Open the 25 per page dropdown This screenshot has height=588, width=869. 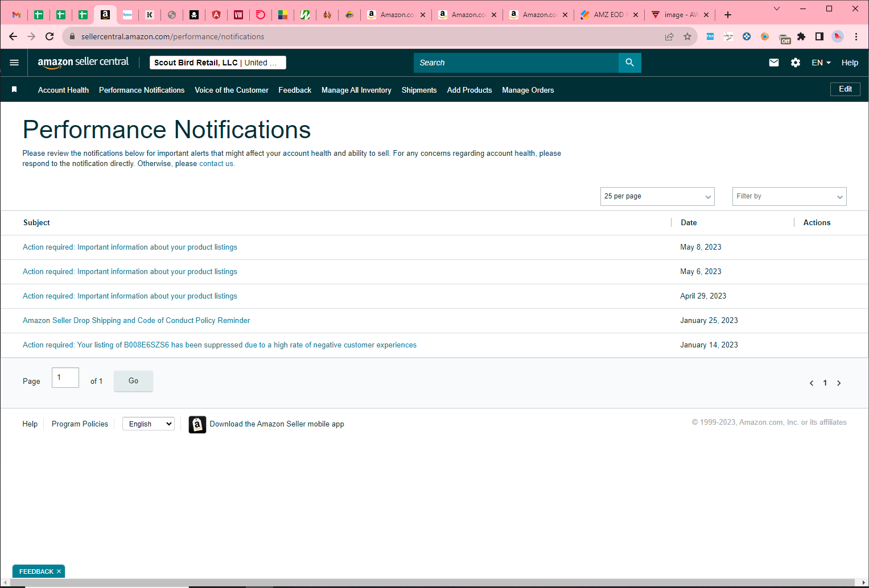pyautogui.click(x=657, y=196)
